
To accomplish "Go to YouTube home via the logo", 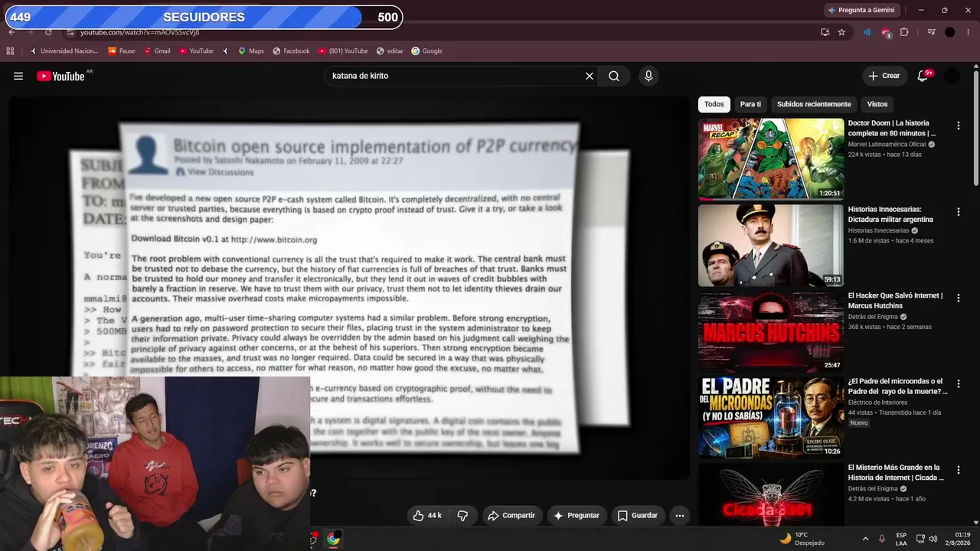I will [x=60, y=76].
